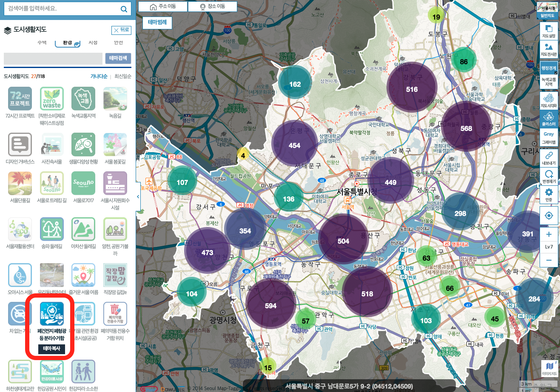Open the 하천생태계교란 theme icon
Screen dimensions: 560x392
tap(20, 372)
